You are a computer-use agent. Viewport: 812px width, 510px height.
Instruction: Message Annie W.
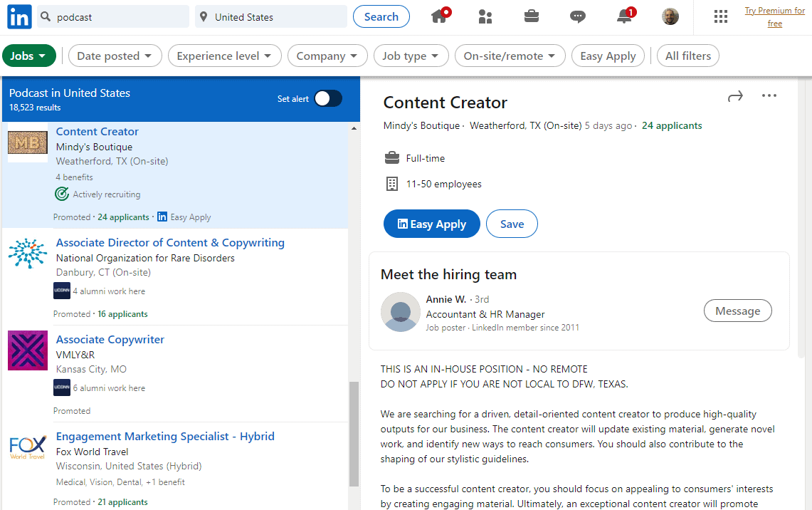click(737, 311)
